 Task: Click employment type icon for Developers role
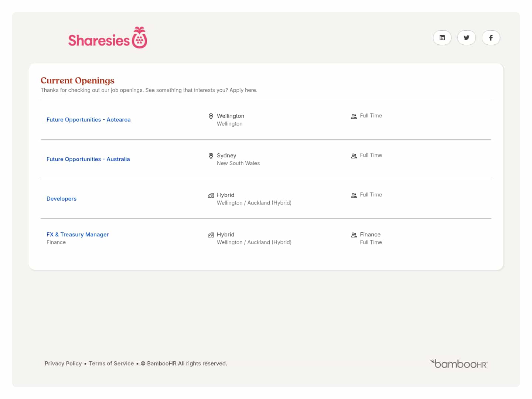click(x=354, y=195)
